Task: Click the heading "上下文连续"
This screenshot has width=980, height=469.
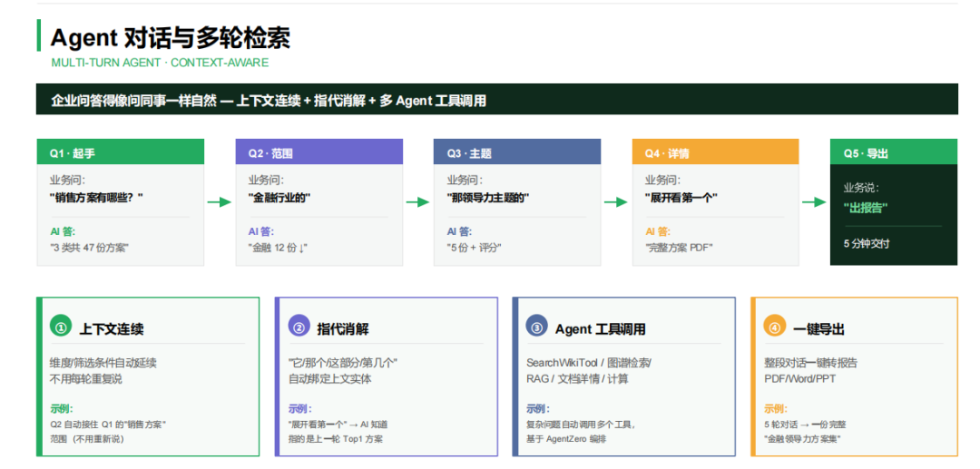Action: pos(112,329)
